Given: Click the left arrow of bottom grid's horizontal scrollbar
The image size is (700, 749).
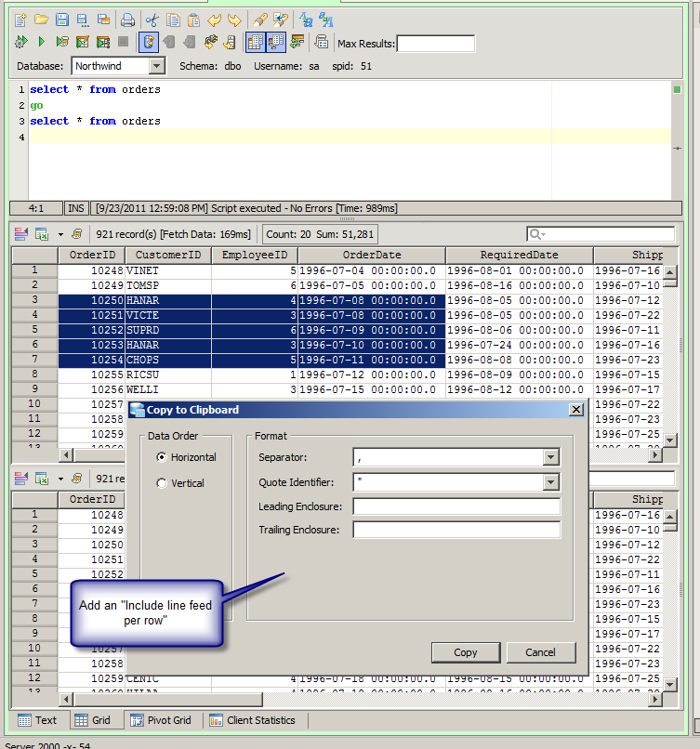Looking at the screenshot, I should [x=66, y=700].
